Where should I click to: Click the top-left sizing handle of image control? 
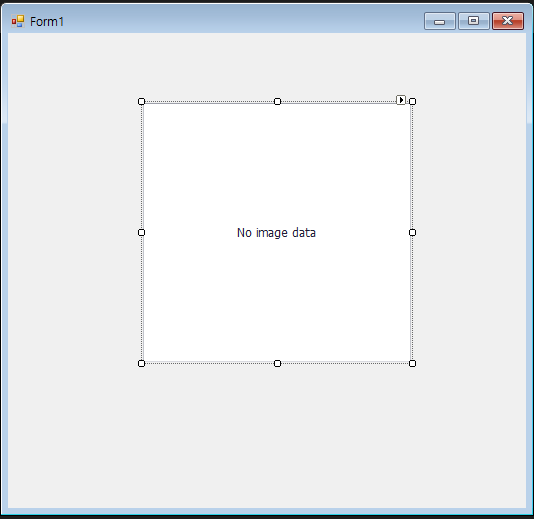(x=141, y=101)
